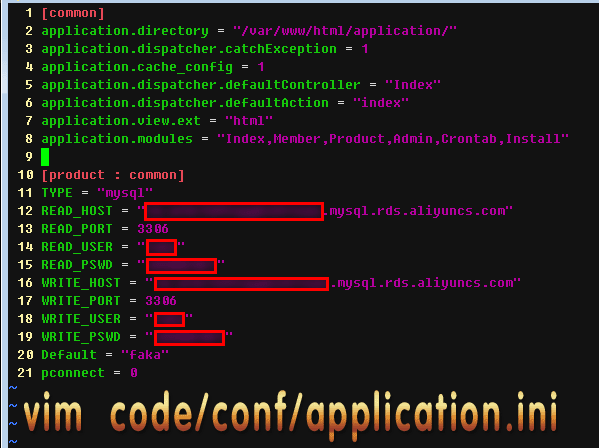The image size is (599, 448).
Task: Click the [product : common] section header
Action: [x=113, y=175]
